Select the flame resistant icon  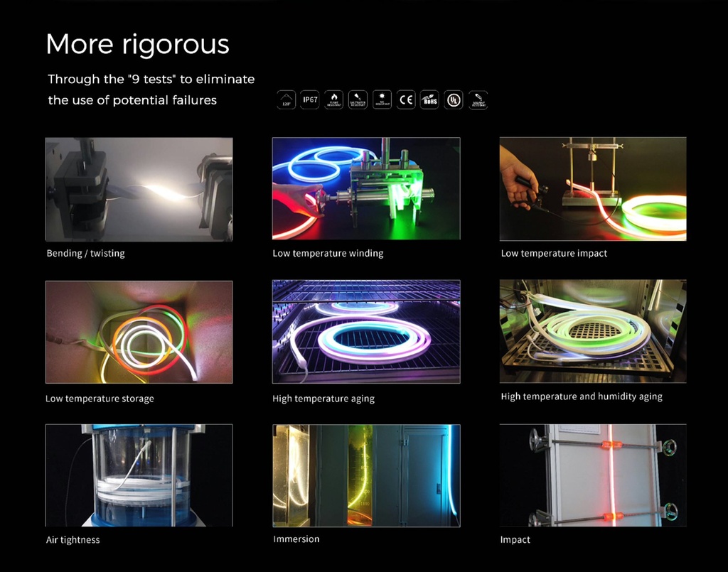coord(334,99)
